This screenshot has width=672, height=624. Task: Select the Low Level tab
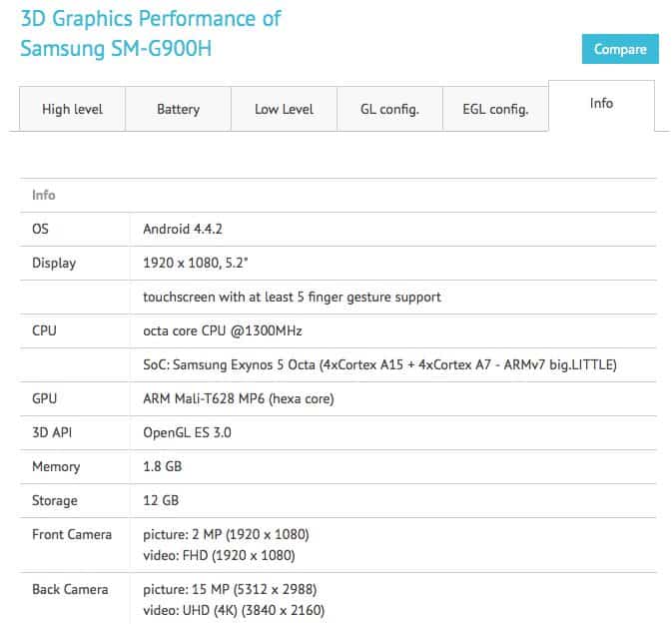pyautogui.click(x=284, y=109)
